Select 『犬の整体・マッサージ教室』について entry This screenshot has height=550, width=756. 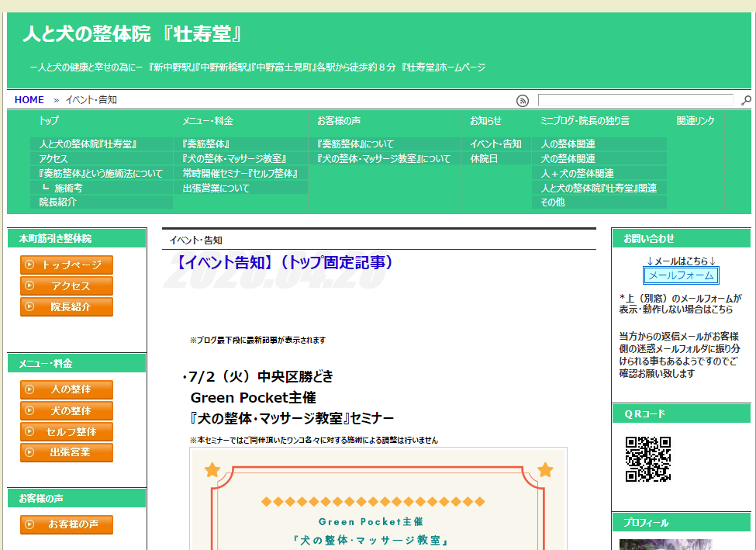pos(385,159)
